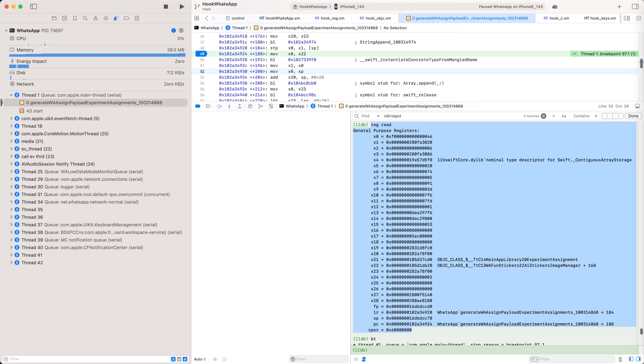Open Debug Memory Graph button
Image resolution: width=644 pixels, height=364 pixels.
tap(260, 106)
